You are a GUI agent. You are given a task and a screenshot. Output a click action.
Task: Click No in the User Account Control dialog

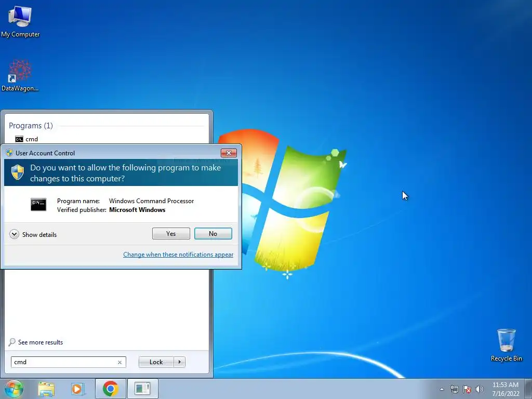click(213, 233)
